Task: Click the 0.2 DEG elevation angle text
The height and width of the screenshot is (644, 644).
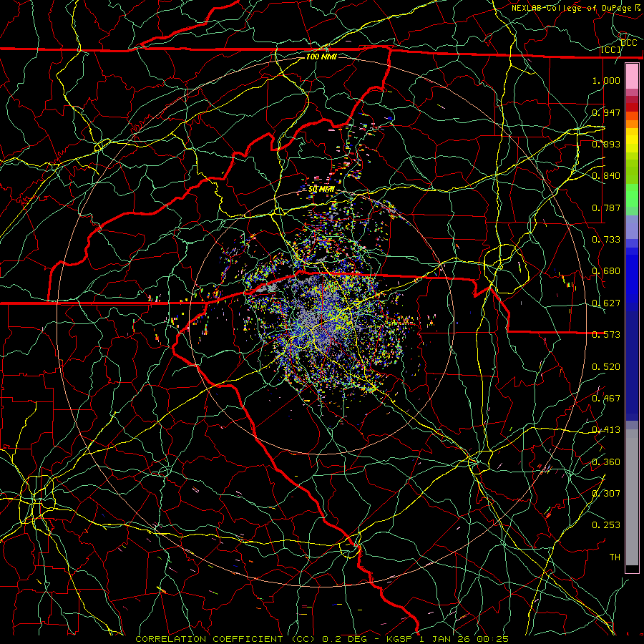Action: point(344,639)
